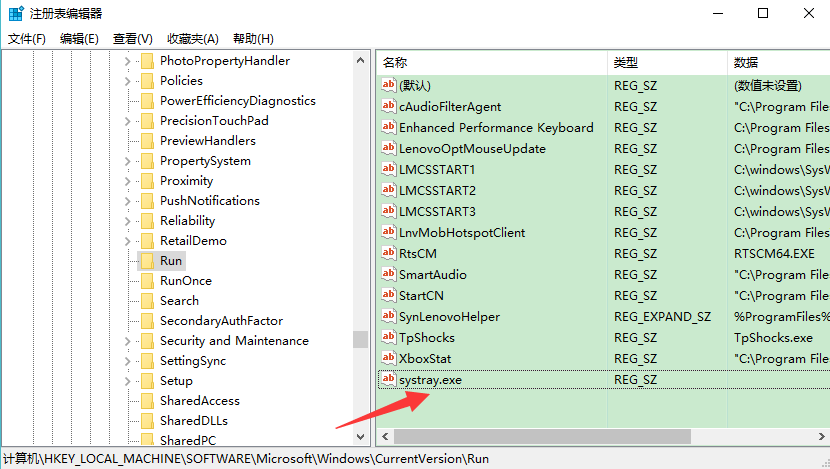Click the RunOnce folder icon
The width and height of the screenshot is (830, 469).
(148, 281)
